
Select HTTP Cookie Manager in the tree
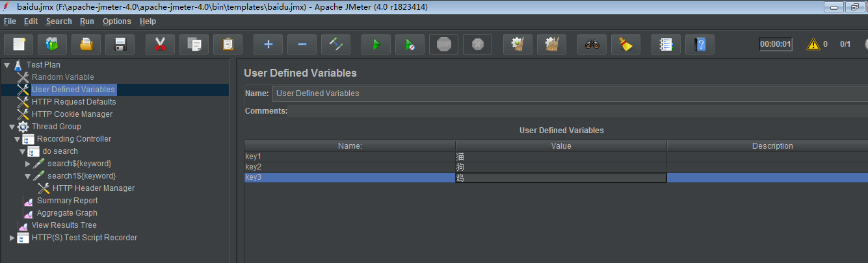click(72, 114)
